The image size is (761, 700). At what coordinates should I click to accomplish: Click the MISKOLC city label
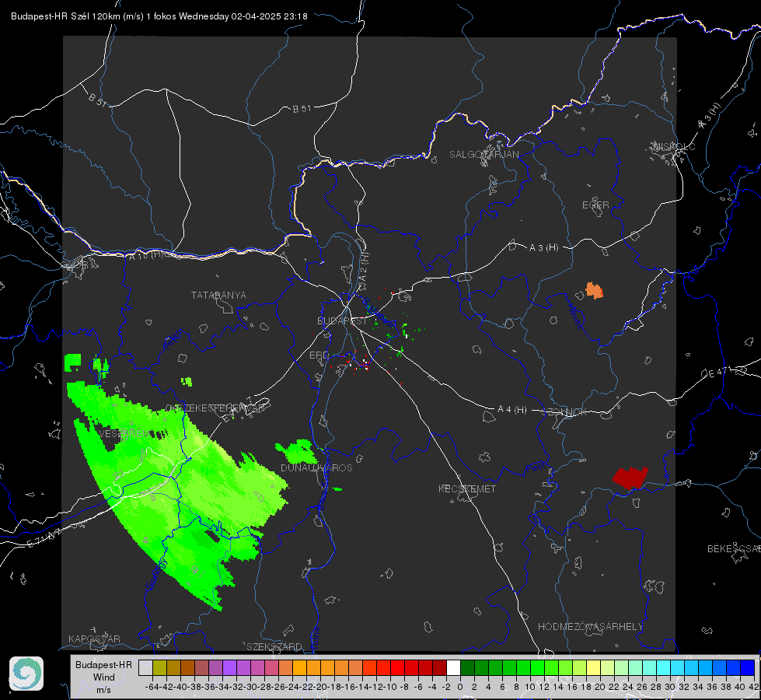[674, 146]
